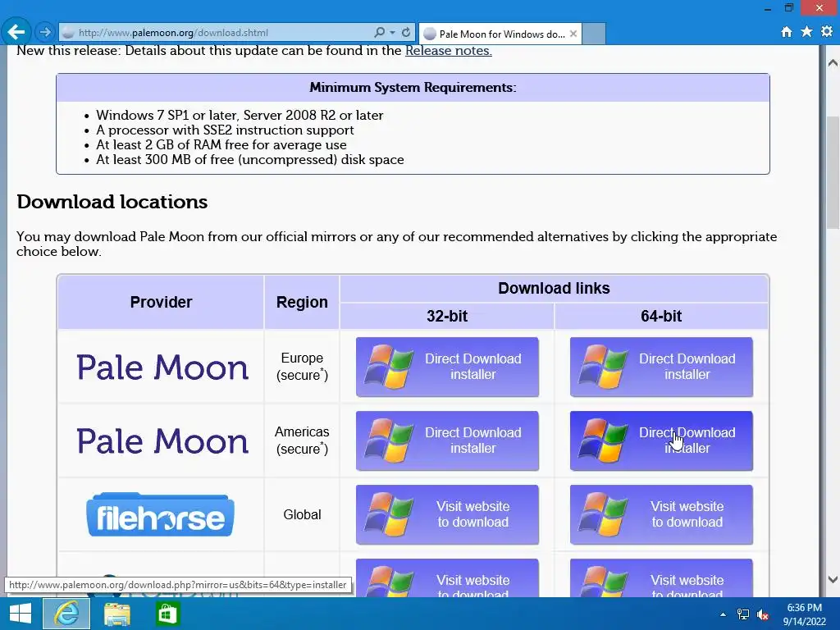
Task: Click the FileHorse provider logo
Action: [x=160, y=515]
